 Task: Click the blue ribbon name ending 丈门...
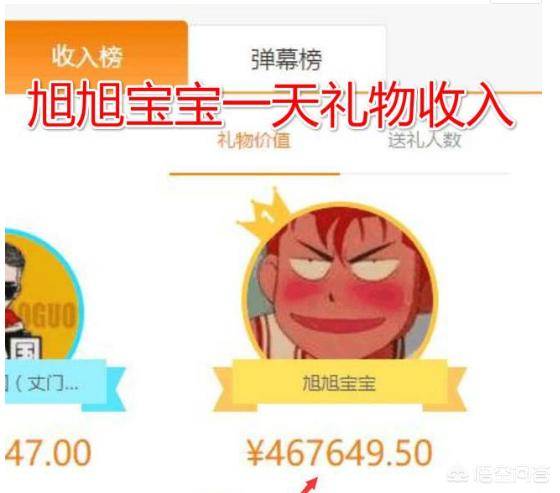coord(42,384)
